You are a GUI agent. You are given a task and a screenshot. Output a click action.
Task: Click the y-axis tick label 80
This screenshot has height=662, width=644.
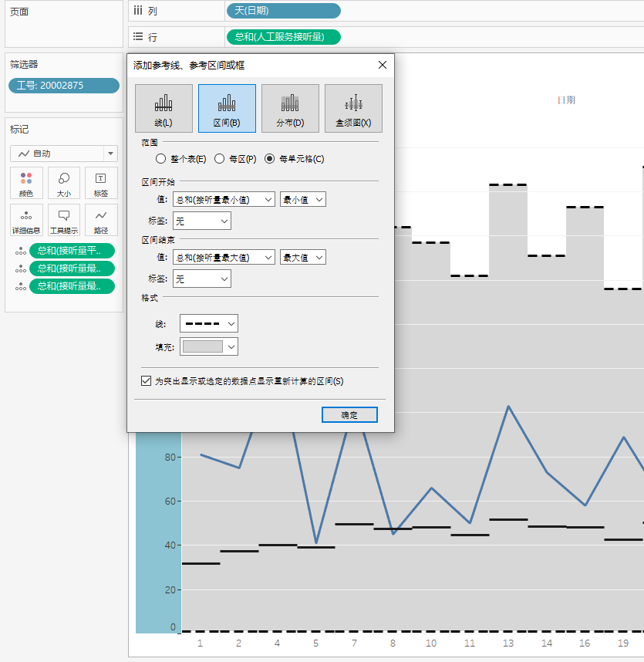tap(170, 458)
